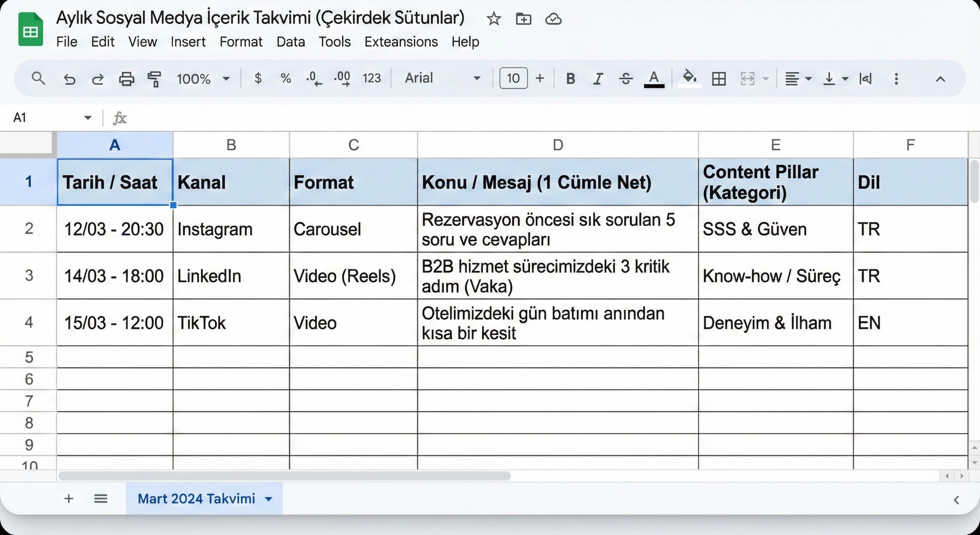Redo the last action
Image resolution: width=980 pixels, height=535 pixels.
click(97, 78)
